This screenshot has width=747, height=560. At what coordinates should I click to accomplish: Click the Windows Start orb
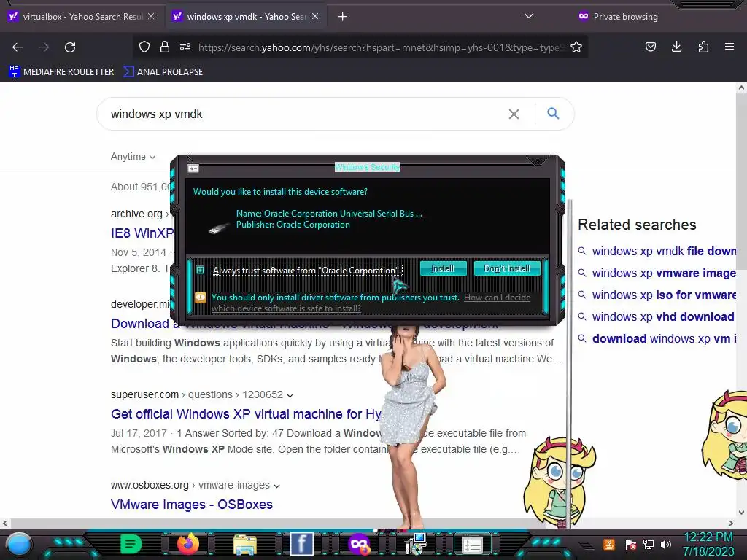point(19,544)
